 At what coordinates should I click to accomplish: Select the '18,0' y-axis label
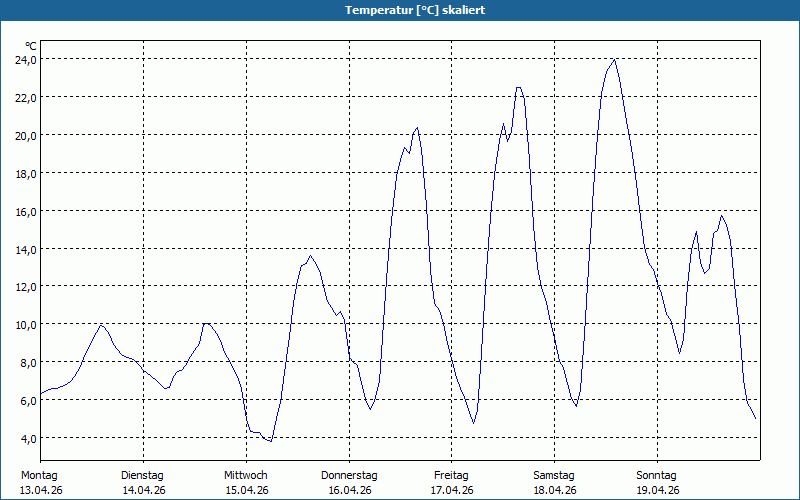pyautogui.click(x=26, y=173)
